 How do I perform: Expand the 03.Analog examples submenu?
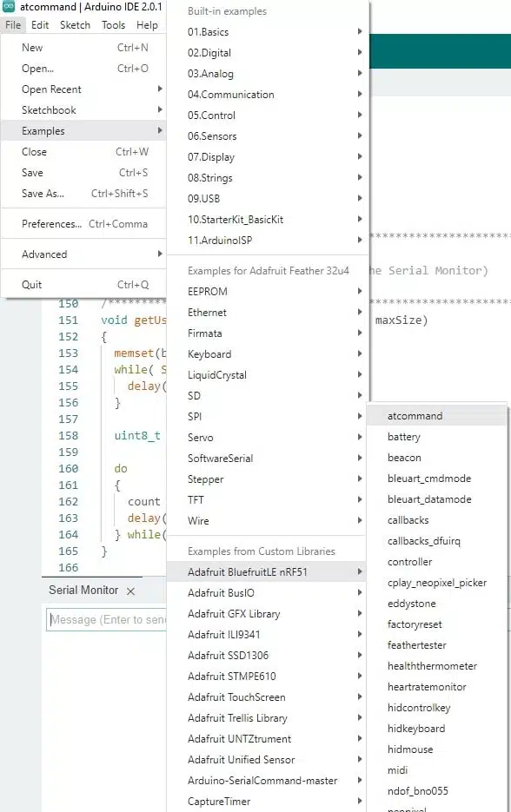point(268,74)
